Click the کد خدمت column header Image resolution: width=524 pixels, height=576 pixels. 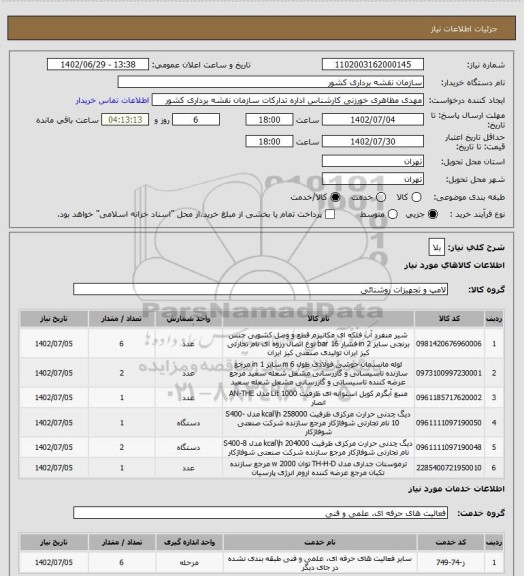point(451,542)
